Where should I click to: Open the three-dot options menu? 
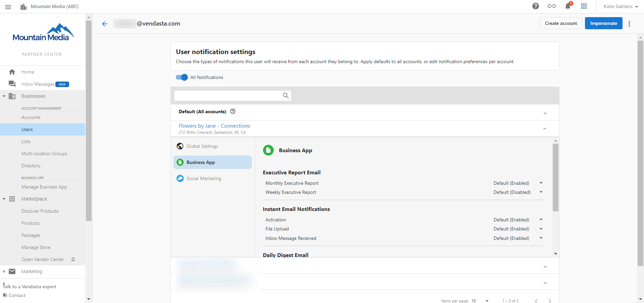point(629,24)
